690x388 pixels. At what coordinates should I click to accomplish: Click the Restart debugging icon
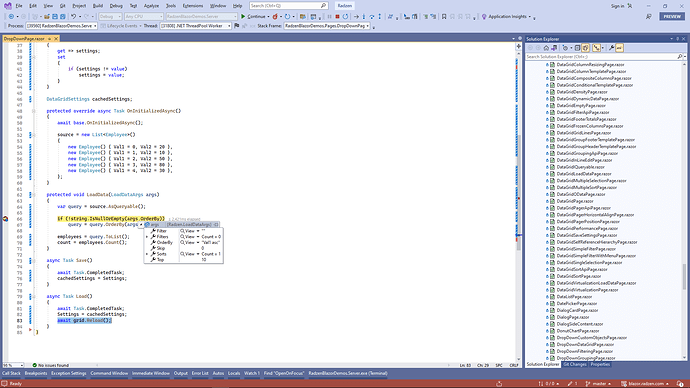pos(345,17)
